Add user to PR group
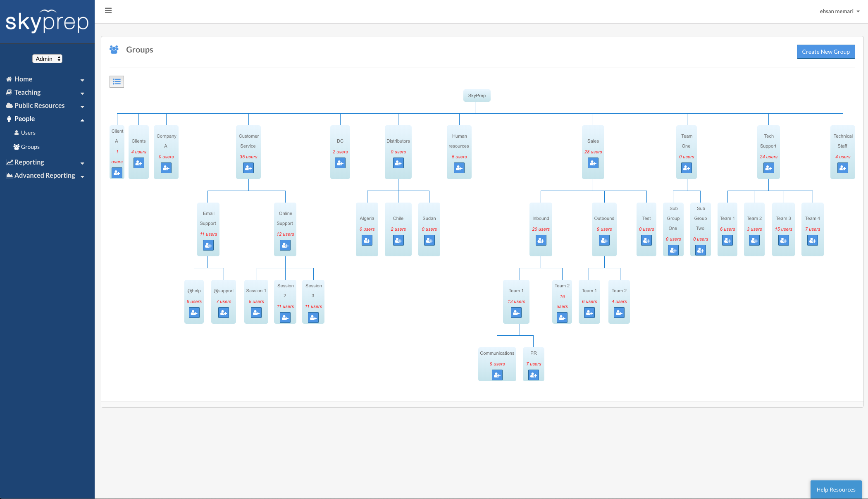The width and height of the screenshot is (868, 499). pyautogui.click(x=533, y=375)
